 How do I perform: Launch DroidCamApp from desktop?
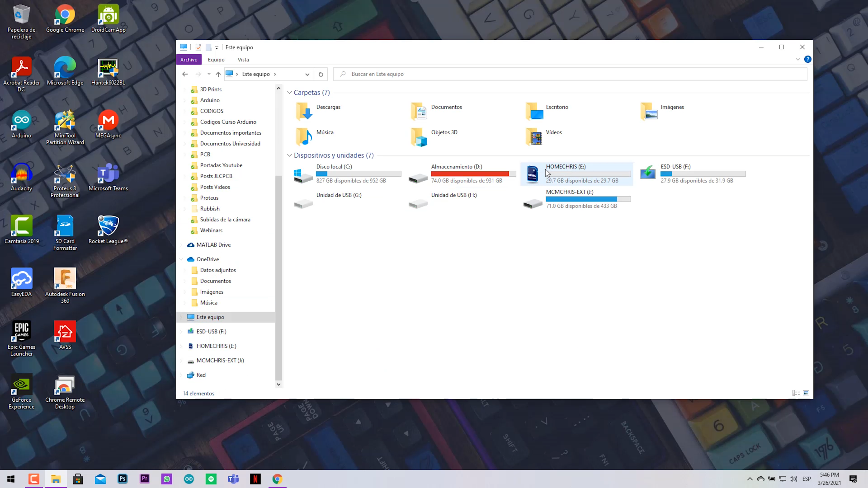click(108, 18)
